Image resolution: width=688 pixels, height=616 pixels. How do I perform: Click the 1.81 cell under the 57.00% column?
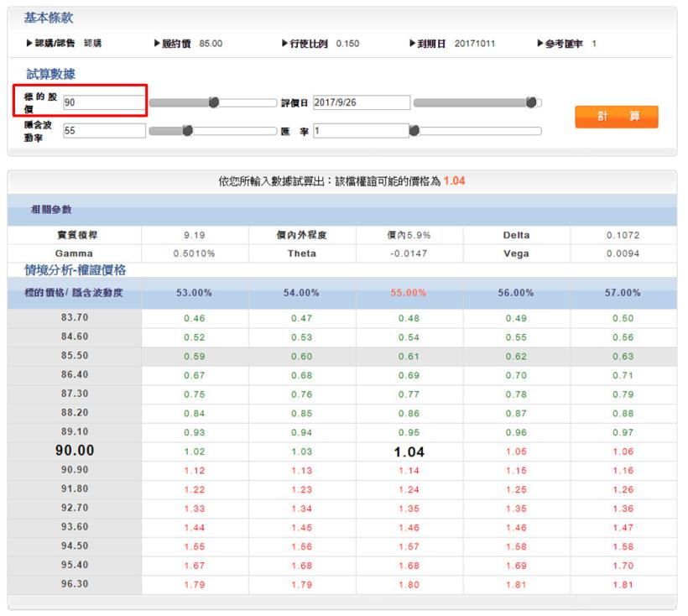pos(623,585)
